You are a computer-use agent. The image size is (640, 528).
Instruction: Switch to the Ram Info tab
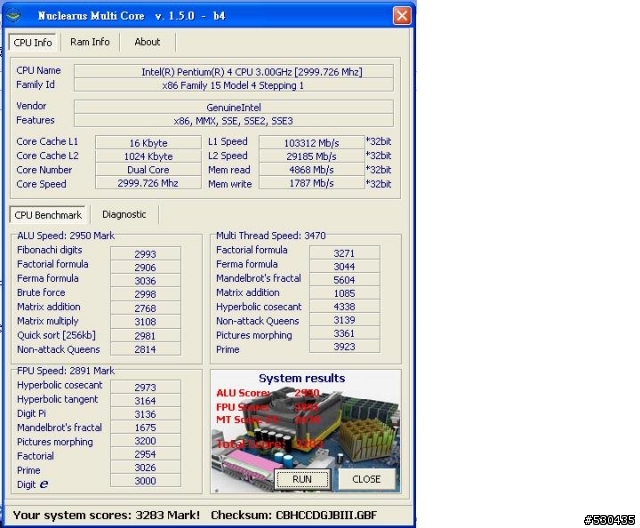coord(90,42)
